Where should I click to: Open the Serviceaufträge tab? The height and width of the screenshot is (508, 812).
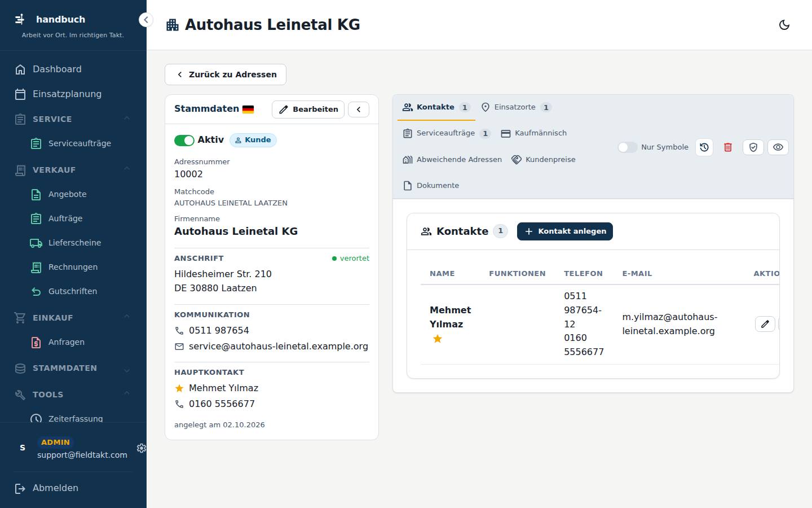(x=447, y=133)
